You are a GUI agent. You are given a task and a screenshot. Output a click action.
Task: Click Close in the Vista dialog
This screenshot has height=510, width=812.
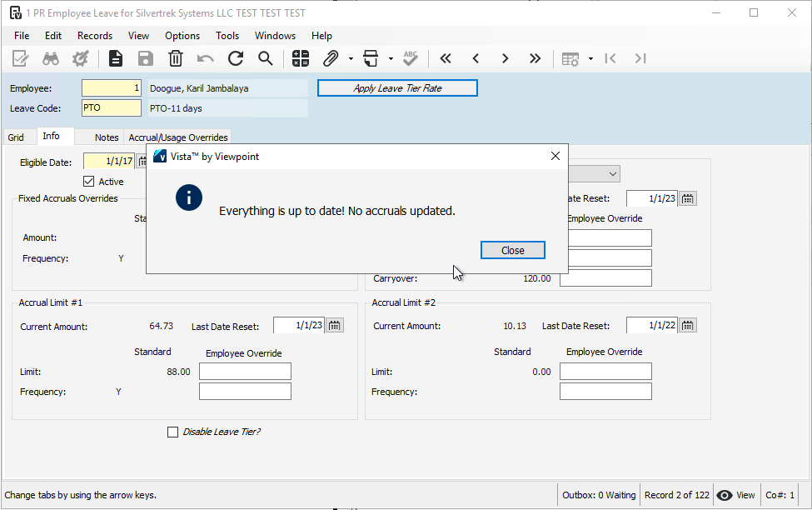513,250
